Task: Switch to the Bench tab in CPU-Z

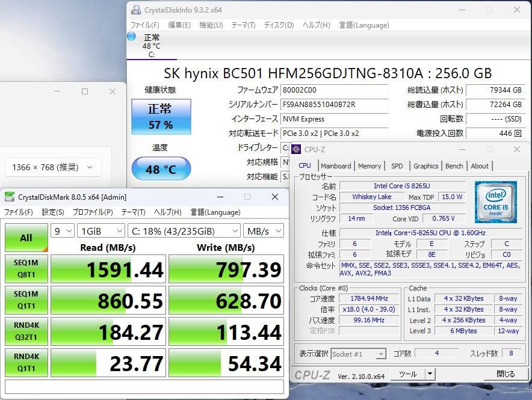Action: pos(454,166)
